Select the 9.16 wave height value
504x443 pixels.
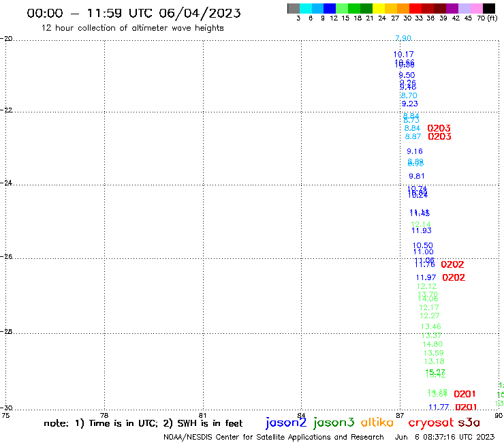(415, 151)
